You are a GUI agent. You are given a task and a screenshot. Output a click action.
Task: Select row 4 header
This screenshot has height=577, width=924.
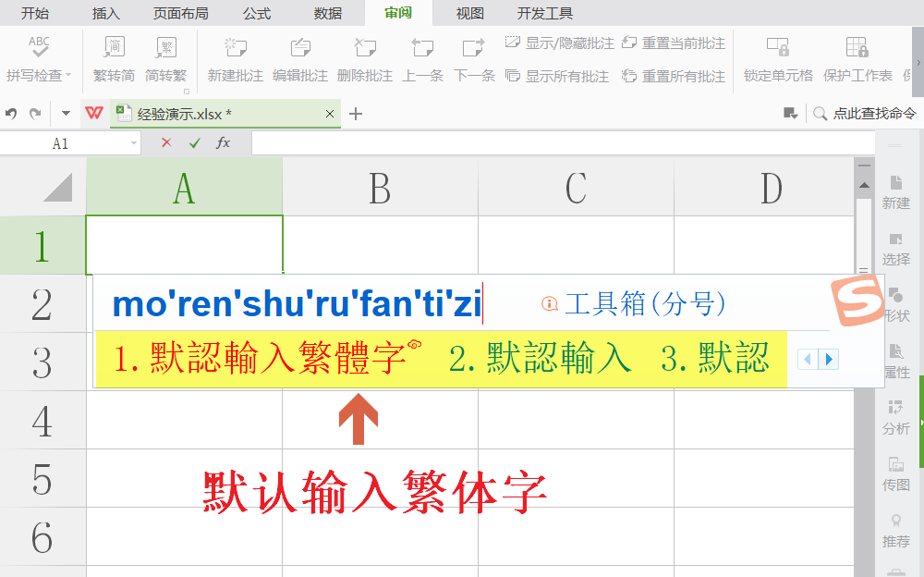(x=43, y=421)
